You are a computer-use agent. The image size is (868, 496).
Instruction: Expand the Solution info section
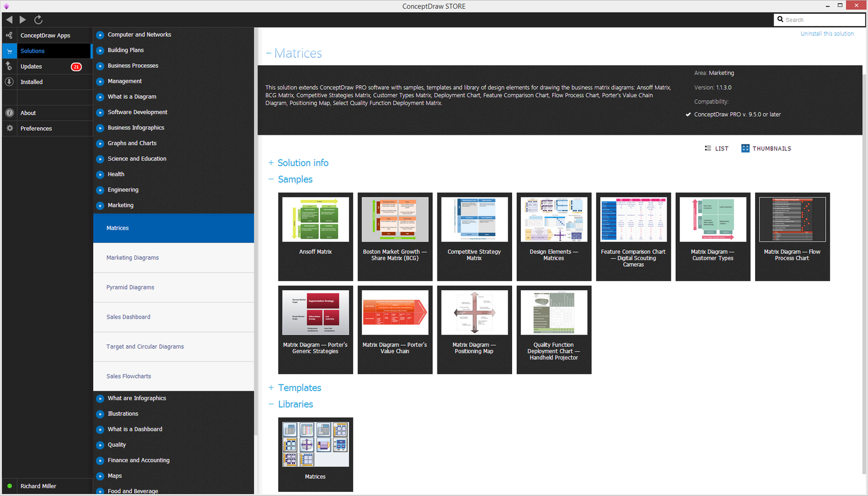(x=299, y=163)
